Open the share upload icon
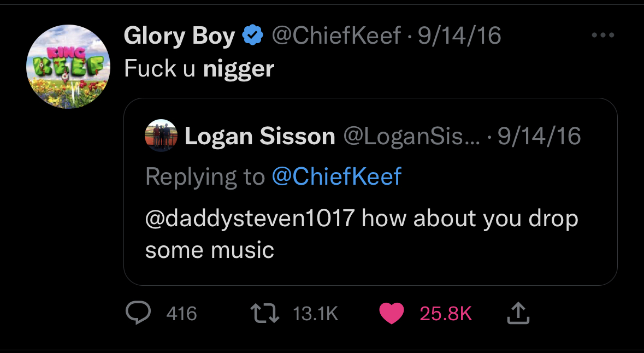This screenshot has width=644, height=353. tap(518, 313)
